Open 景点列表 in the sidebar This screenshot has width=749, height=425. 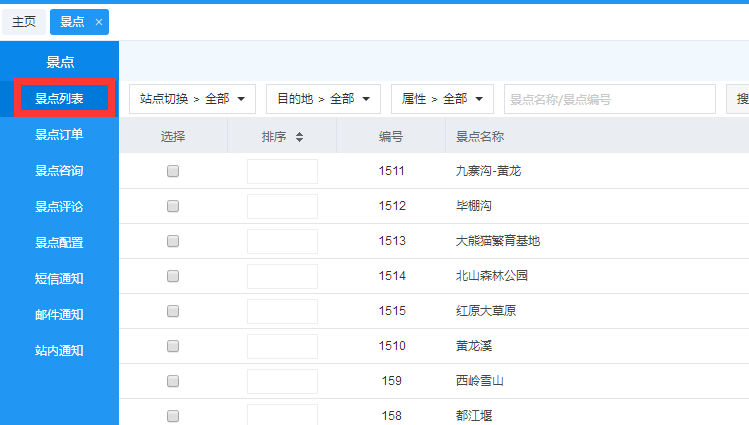click(x=59, y=99)
